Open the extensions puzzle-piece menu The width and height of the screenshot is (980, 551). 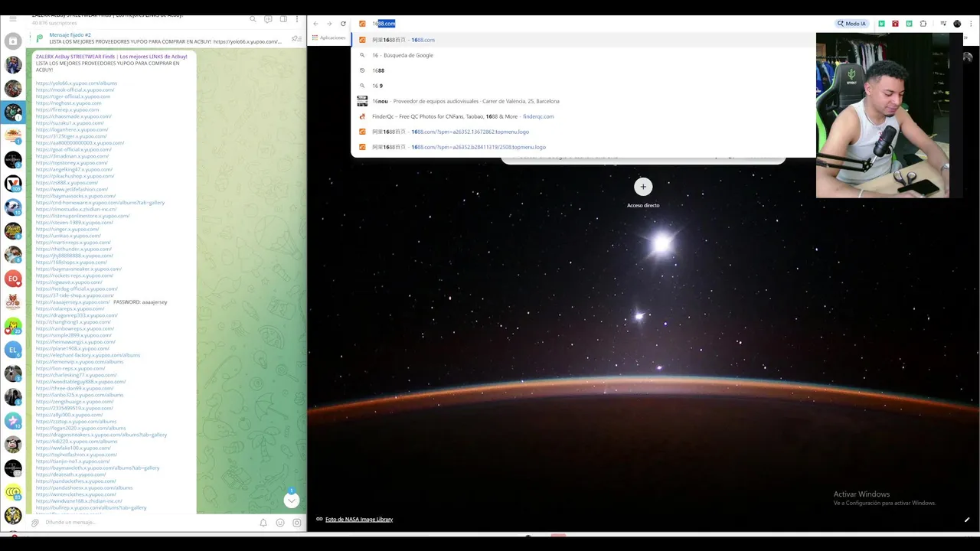coord(923,24)
